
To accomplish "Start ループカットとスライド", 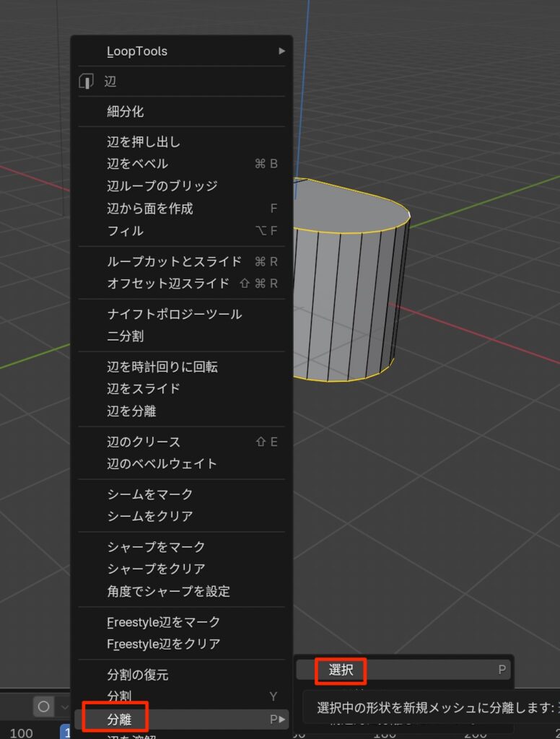I will tap(174, 261).
